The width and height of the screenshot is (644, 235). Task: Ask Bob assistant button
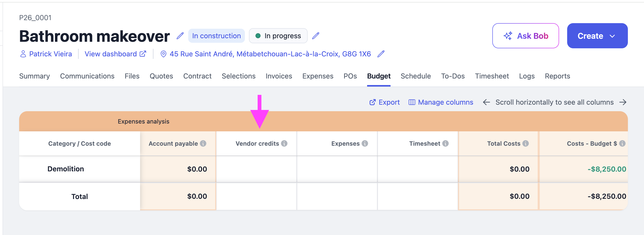(x=526, y=36)
